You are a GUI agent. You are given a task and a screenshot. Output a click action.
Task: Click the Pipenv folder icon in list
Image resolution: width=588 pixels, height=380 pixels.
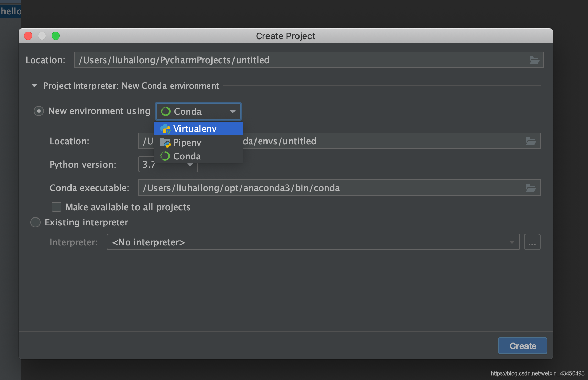click(165, 143)
